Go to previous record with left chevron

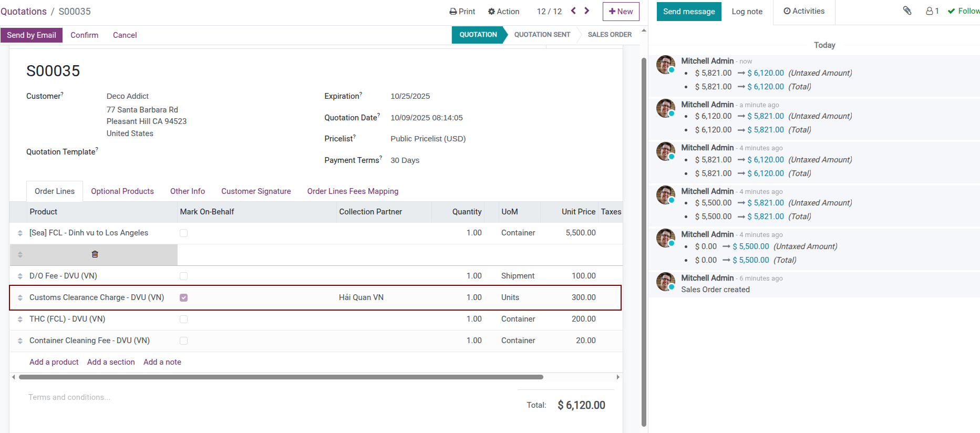[x=573, y=11]
